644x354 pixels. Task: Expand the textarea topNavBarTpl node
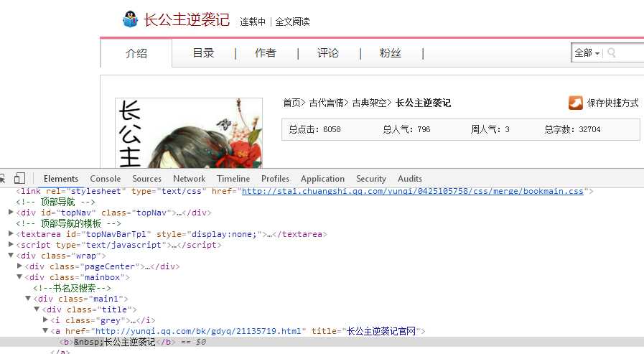click(11, 233)
